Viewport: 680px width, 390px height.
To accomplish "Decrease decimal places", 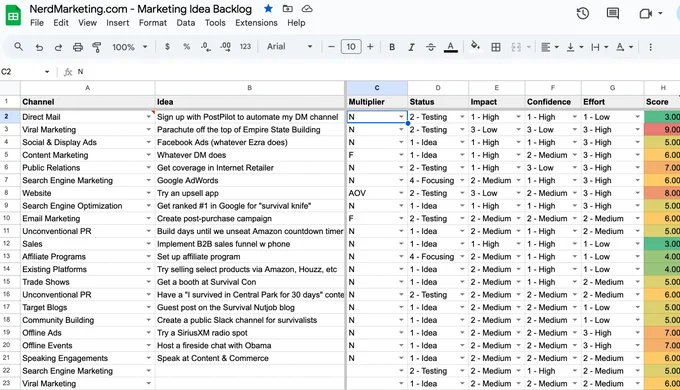I will (206, 47).
